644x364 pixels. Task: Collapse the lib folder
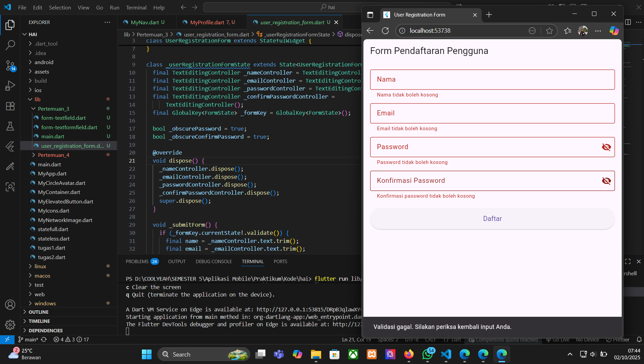coord(37,99)
